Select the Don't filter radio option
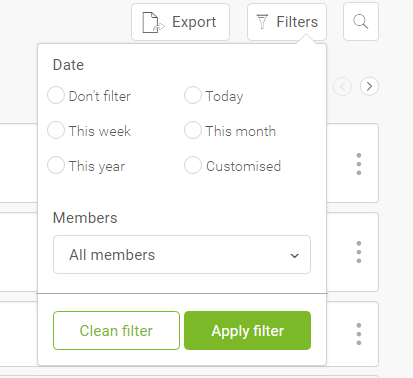Image resolution: width=413 pixels, height=378 pixels. click(56, 95)
